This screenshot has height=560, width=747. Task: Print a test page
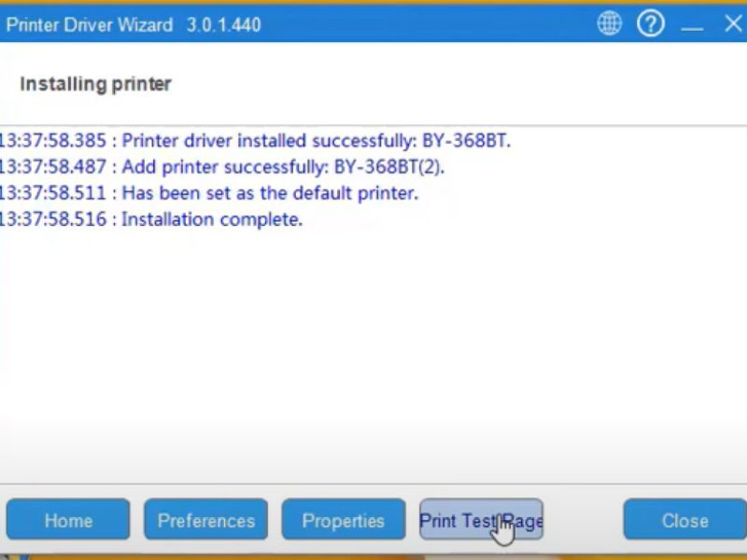click(x=480, y=520)
